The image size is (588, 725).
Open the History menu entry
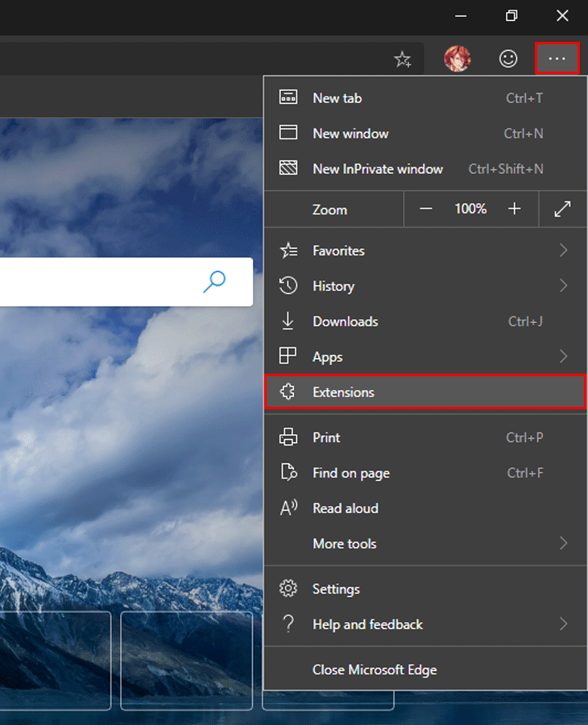[x=425, y=286]
